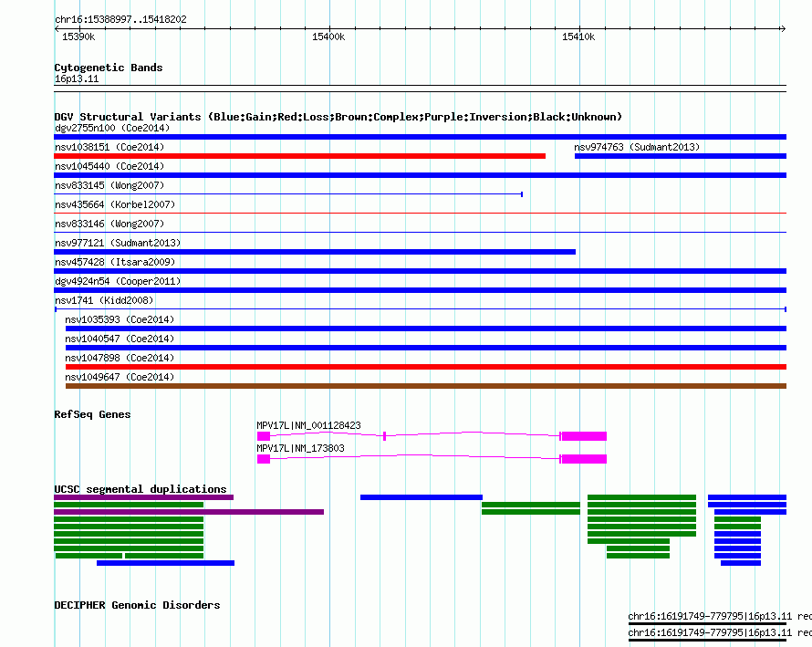Open the DECIPHER Genomic Disorders track title
The height and width of the screenshot is (647, 812).
pyautogui.click(x=137, y=605)
